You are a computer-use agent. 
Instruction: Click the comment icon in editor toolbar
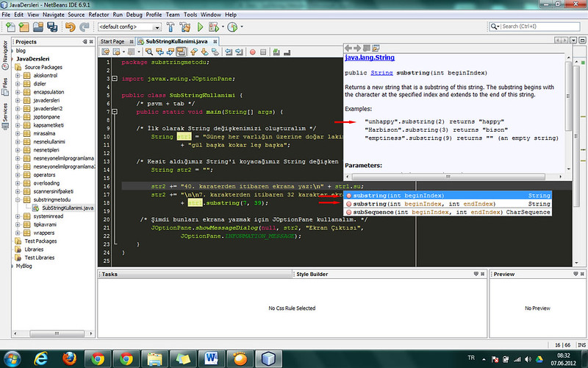pos(276,52)
